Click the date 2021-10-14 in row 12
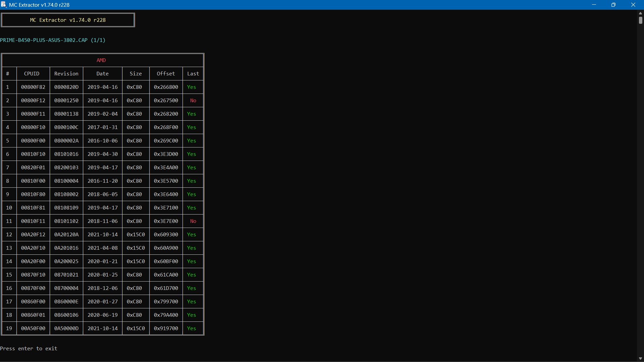644x362 pixels. click(x=102, y=234)
